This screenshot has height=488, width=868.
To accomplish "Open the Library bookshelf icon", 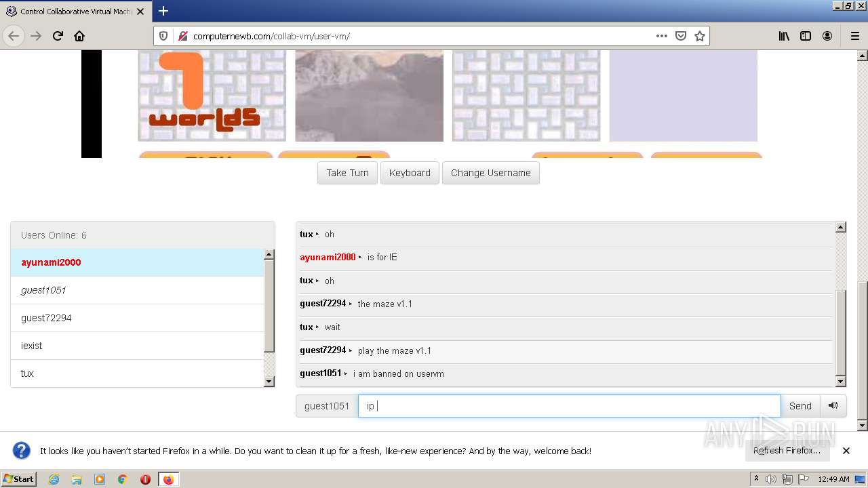I will 784,36.
